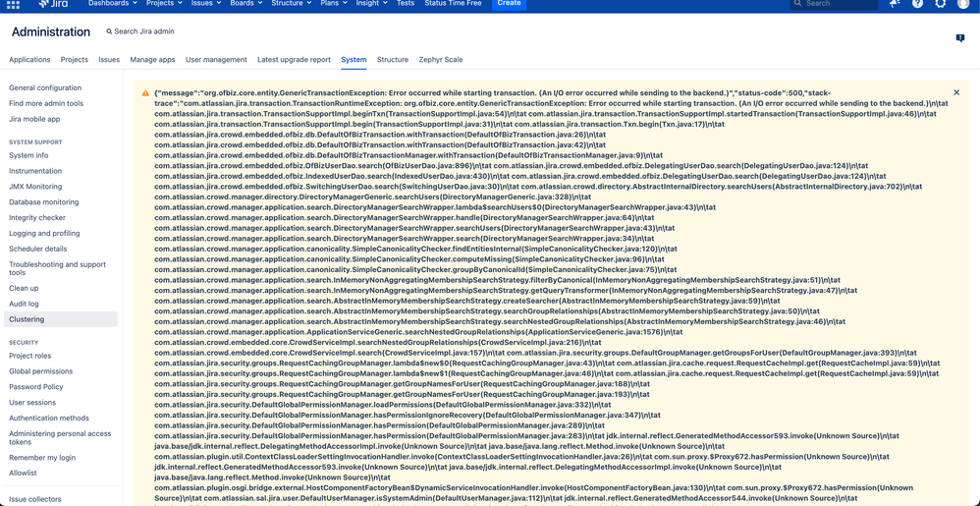Viewport: 980px width, 506px height.
Task: Expand the Boards dropdown
Action: tap(246, 3)
